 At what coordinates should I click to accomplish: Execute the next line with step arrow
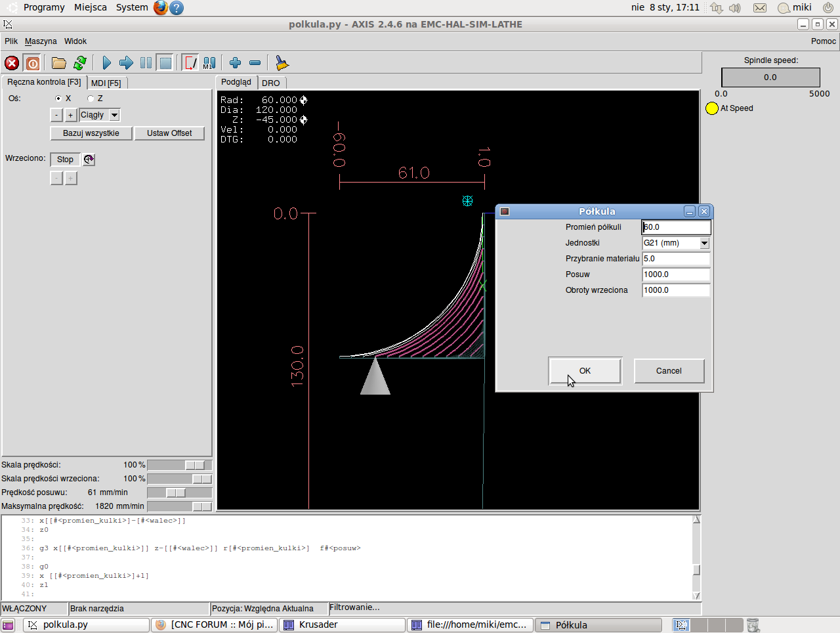pyautogui.click(x=126, y=63)
